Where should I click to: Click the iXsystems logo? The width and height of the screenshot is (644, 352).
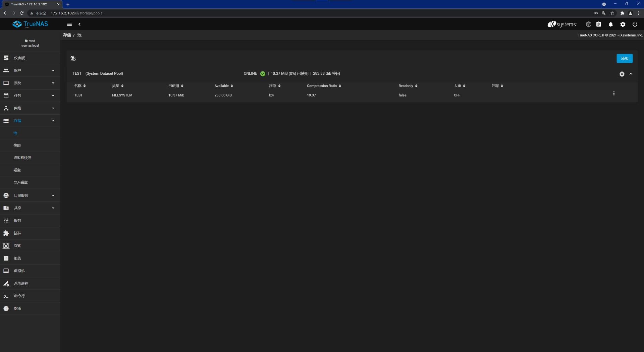pyautogui.click(x=562, y=24)
